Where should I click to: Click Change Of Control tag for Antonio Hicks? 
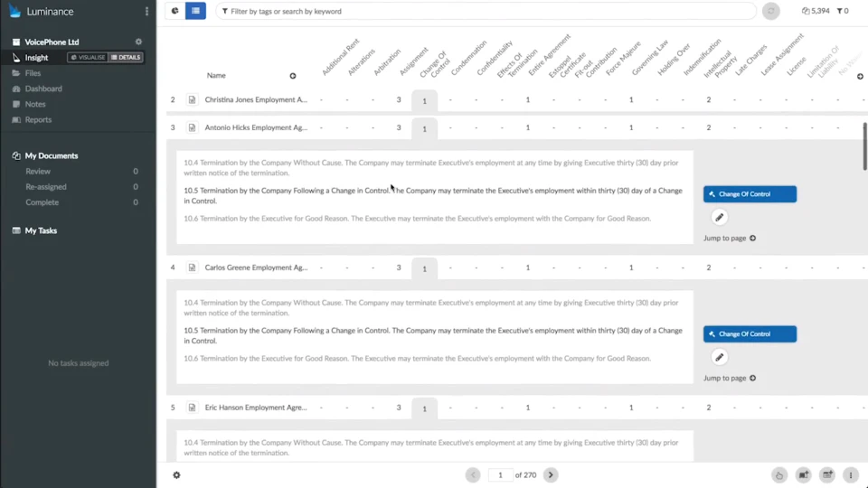pyautogui.click(x=750, y=194)
